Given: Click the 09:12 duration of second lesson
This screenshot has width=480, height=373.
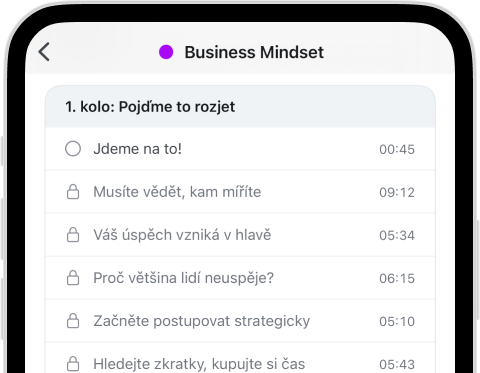Looking at the screenshot, I should (x=397, y=192).
